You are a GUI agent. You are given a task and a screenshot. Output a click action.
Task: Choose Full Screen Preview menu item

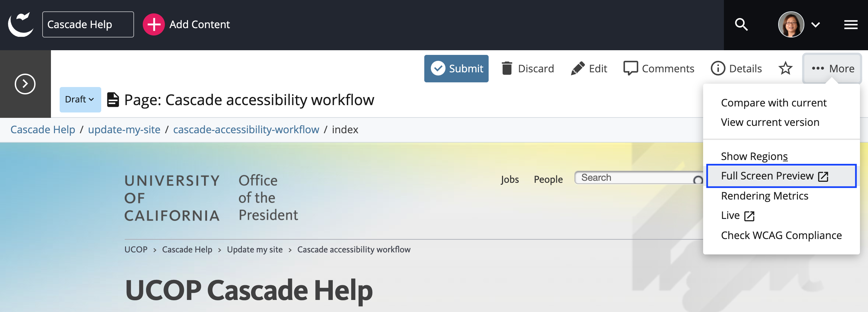coord(781,176)
